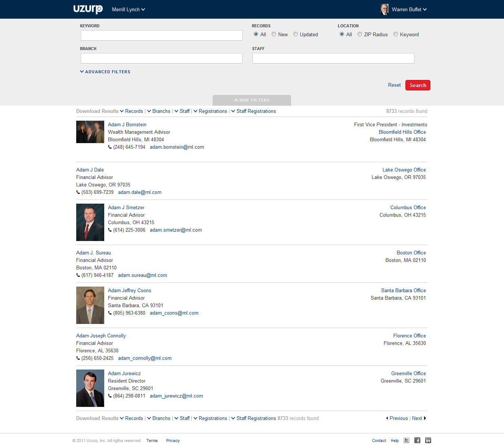The image size is (504, 448).
Task: Open Adam Jeffrey Coons' profile link
Action: click(x=130, y=291)
